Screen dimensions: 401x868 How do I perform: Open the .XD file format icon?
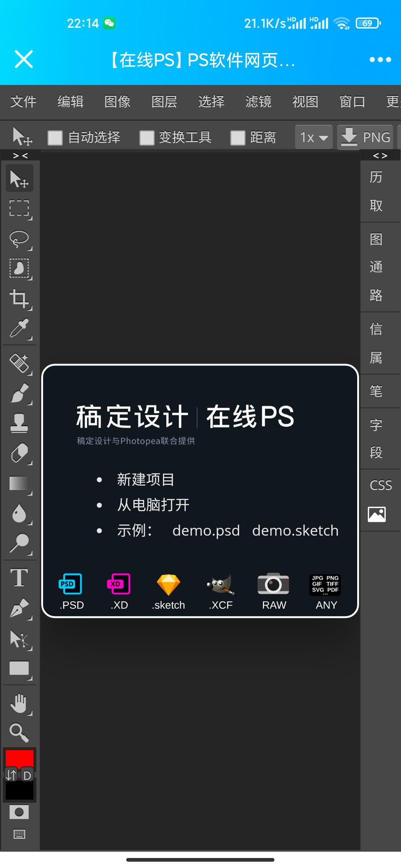pyautogui.click(x=119, y=591)
